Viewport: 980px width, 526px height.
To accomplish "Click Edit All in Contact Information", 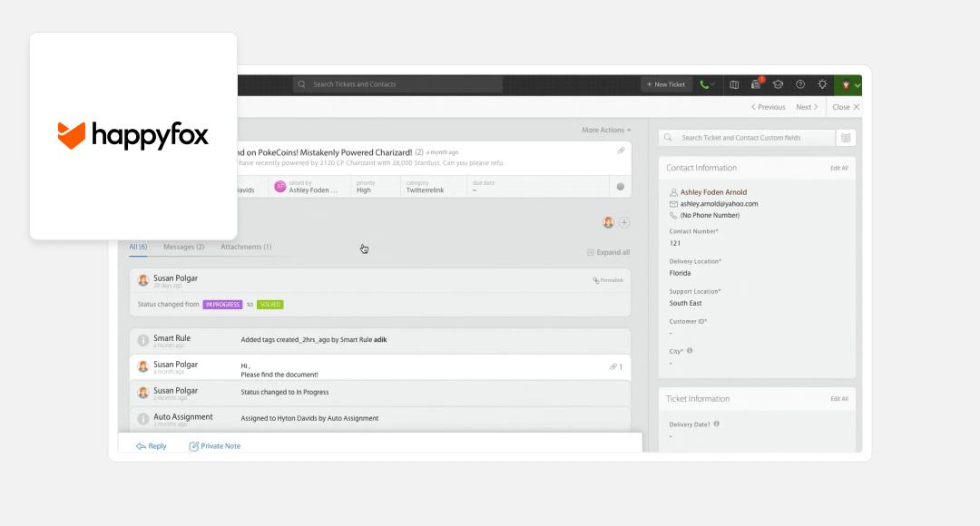I will tap(838, 168).
